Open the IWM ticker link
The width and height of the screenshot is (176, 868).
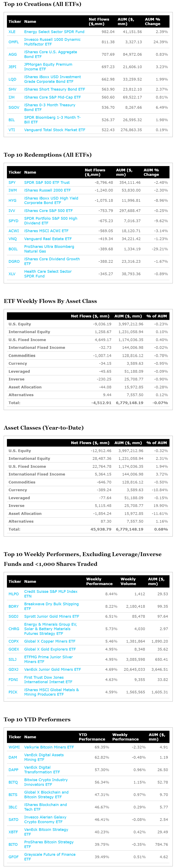tap(12, 190)
